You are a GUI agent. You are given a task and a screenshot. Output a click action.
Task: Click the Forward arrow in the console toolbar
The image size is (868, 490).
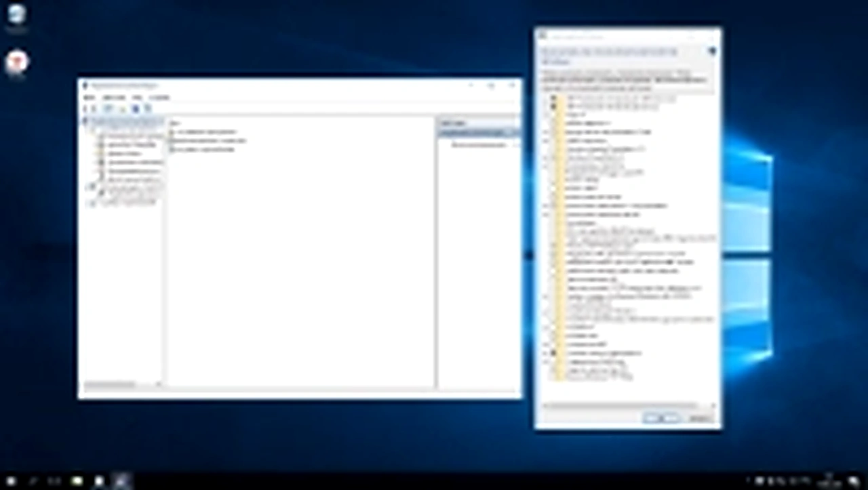tap(94, 108)
